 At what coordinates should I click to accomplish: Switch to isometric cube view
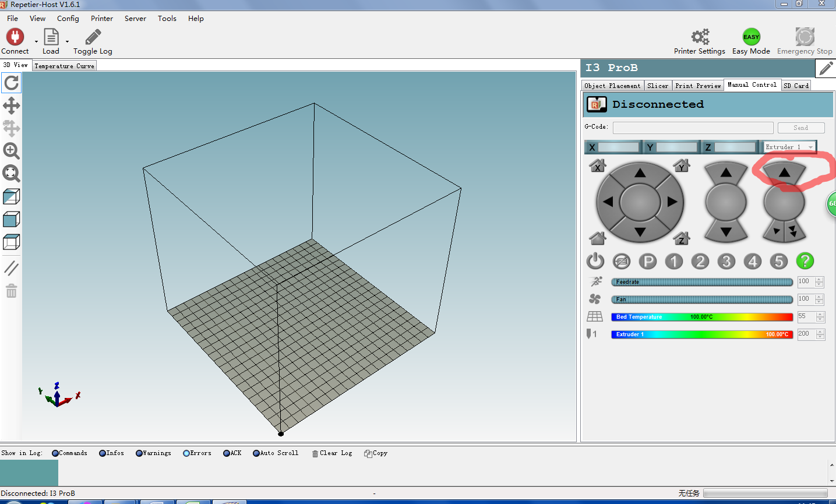(11, 196)
